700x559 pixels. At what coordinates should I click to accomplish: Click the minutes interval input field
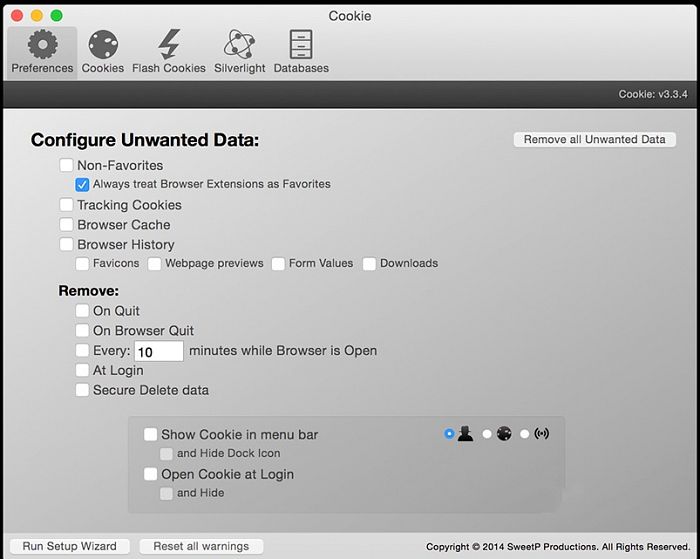[158, 352]
